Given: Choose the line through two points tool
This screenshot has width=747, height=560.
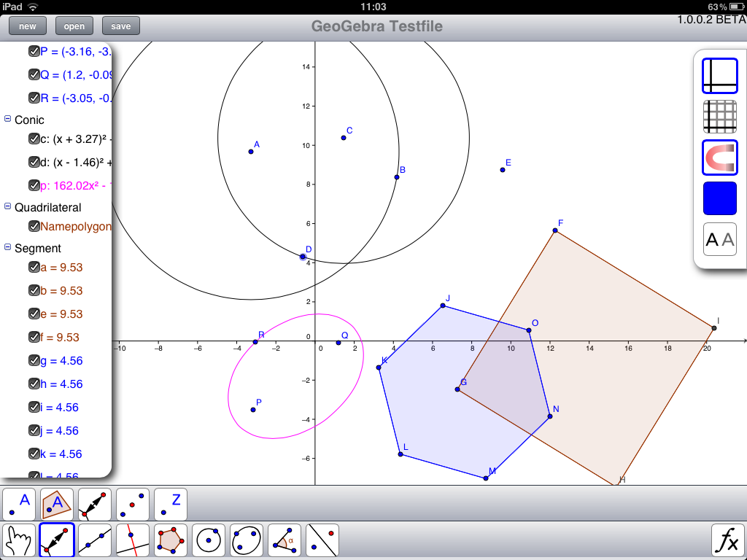Looking at the screenshot, I should 94,540.
